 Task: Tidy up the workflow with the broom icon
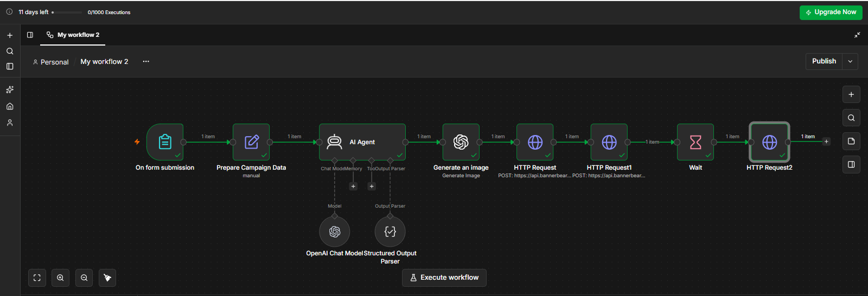point(107,278)
